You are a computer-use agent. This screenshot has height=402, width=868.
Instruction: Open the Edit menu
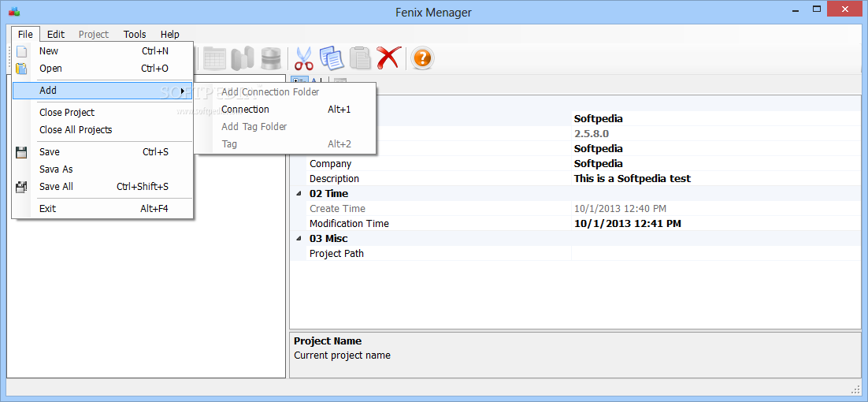click(56, 35)
